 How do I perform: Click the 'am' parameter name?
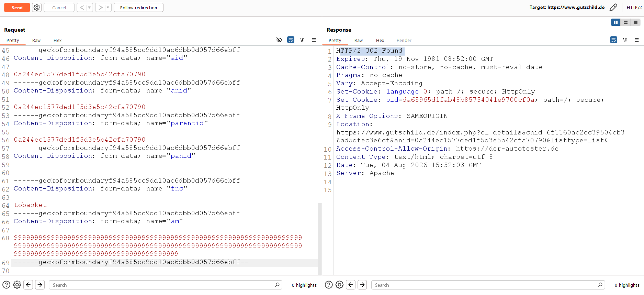coord(175,221)
